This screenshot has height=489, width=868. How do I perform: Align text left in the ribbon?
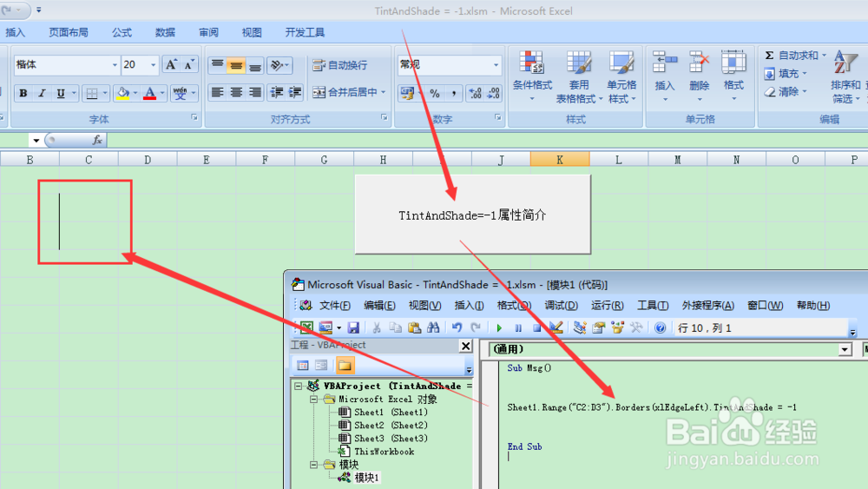[218, 92]
